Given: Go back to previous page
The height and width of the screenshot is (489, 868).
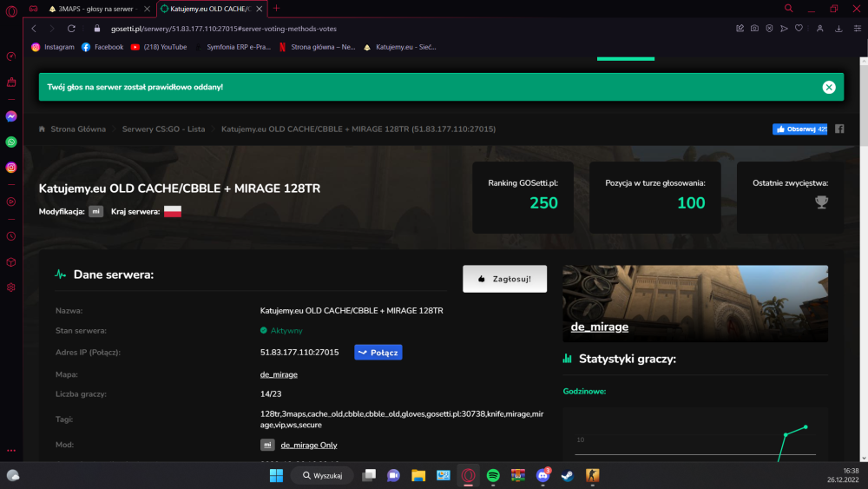Looking at the screenshot, I should (x=34, y=29).
